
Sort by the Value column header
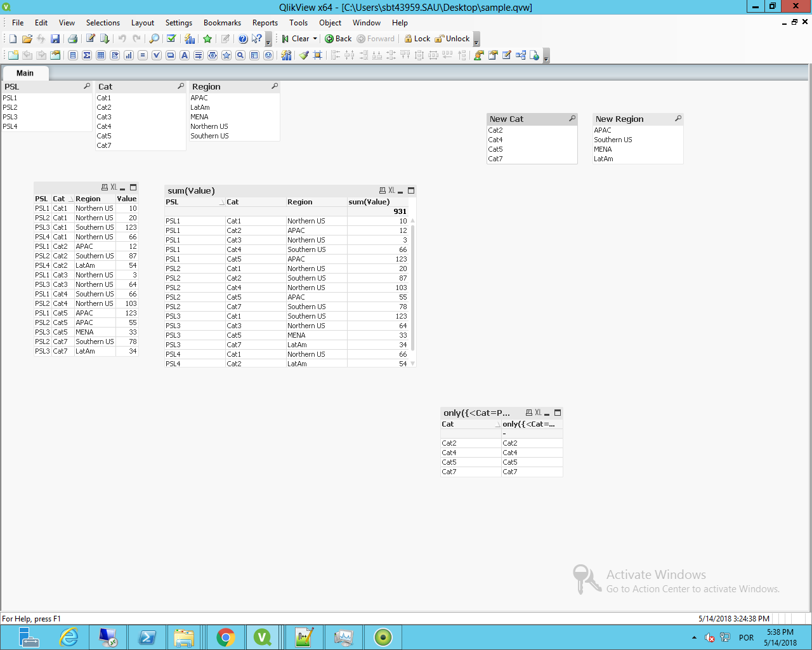(x=127, y=199)
